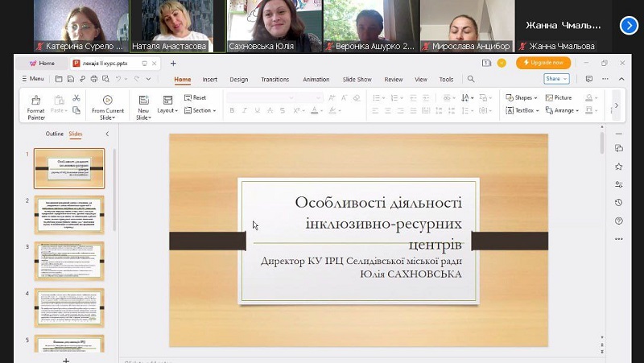Select slide 3 thumbnail
This screenshot has height=363, width=644.
69,260
